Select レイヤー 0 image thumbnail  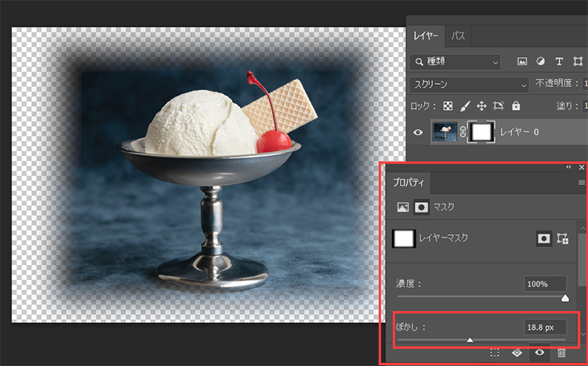click(445, 132)
